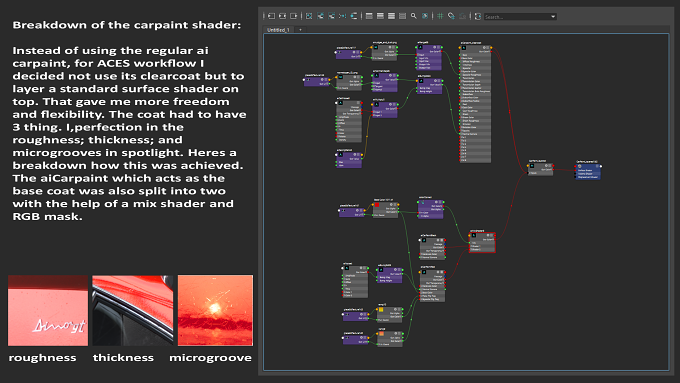Click the magnifier filter icon in toolbar
Screen dimensions: 680x383
click(x=414, y=16)
